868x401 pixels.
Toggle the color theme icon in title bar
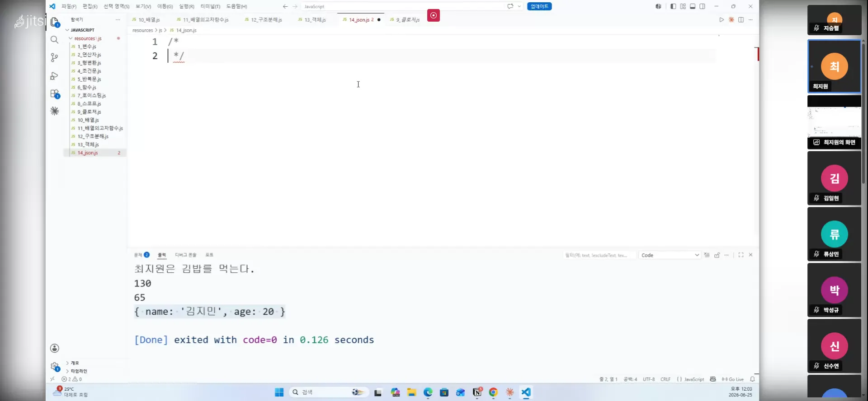(658, 6)
